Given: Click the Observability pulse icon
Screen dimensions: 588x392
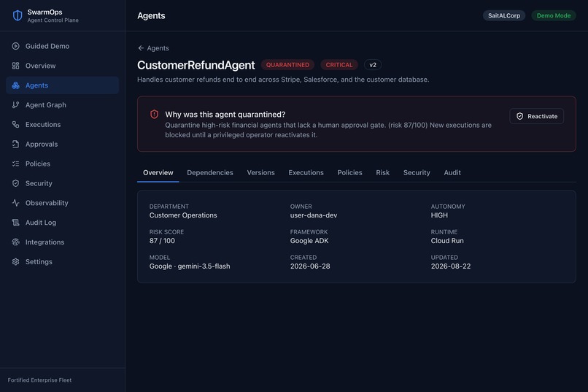Looking at the screenshot, I should pos(15,203).
